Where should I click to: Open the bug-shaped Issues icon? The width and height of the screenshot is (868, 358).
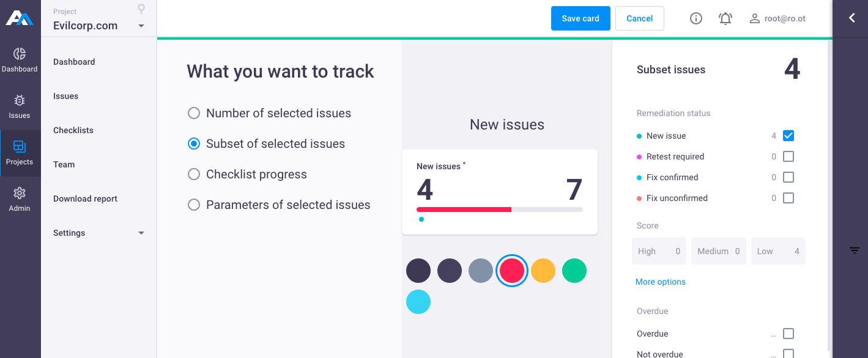click(x=20, y=100)
